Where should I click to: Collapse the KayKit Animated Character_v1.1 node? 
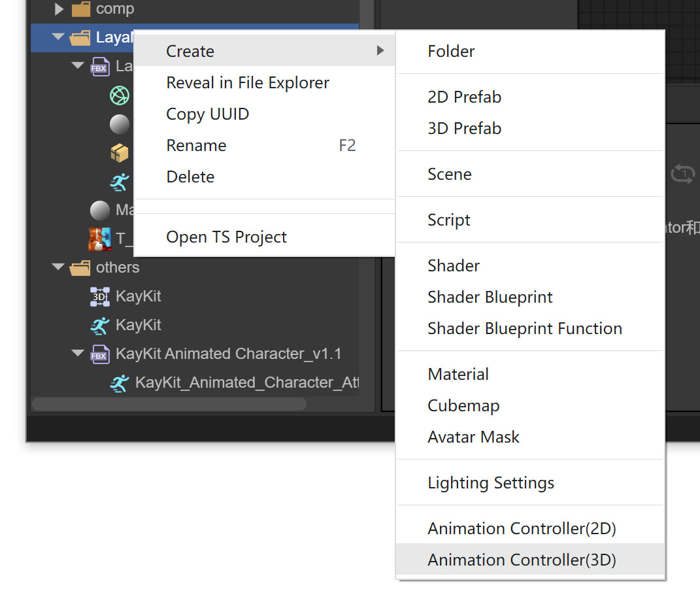tap(78, 354)
